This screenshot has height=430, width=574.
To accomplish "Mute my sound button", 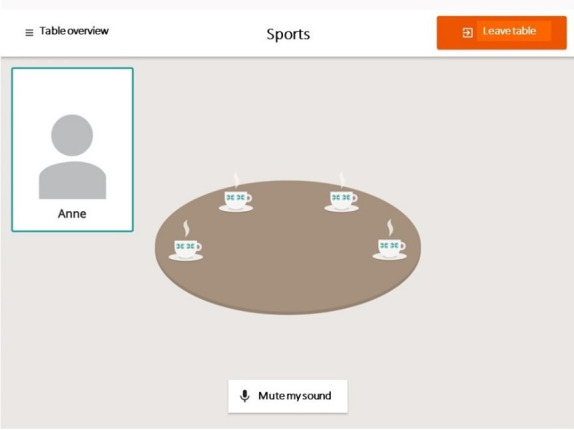I will (288, 396).
